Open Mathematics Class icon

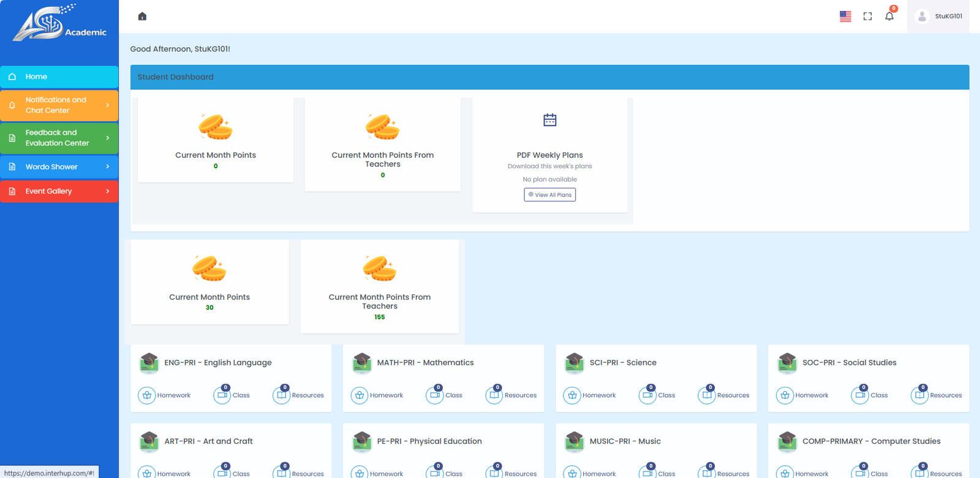(x=434, y=395)
